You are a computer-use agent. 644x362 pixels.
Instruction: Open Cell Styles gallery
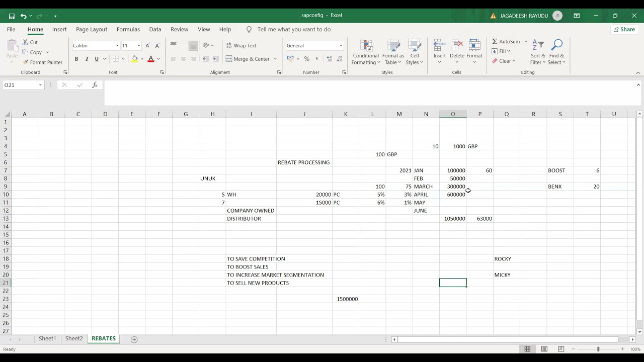click(415, 52)
